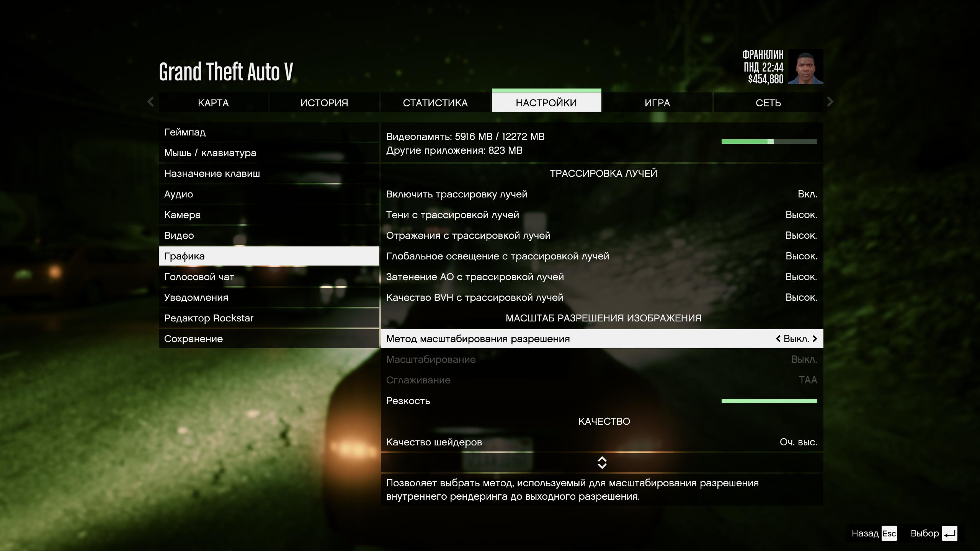980x551 pixels.
Task: Open the СЕТЬ tab
Action: click(768, 103)
